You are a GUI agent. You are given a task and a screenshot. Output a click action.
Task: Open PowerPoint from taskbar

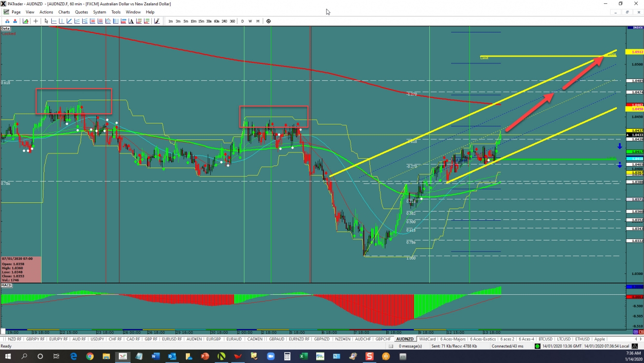pyautogui.click(x=205, y=356)
